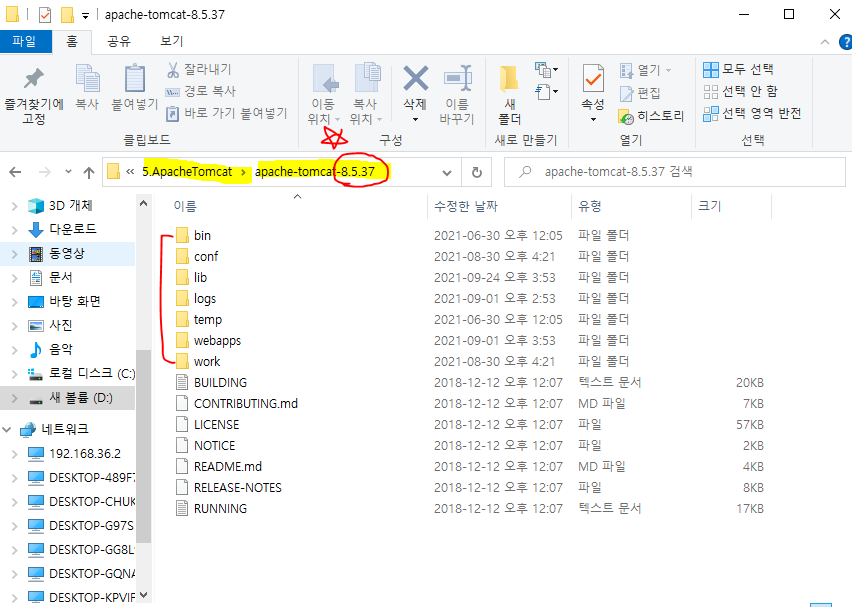Open 복사 위치 copy-to button

point(366,94)
